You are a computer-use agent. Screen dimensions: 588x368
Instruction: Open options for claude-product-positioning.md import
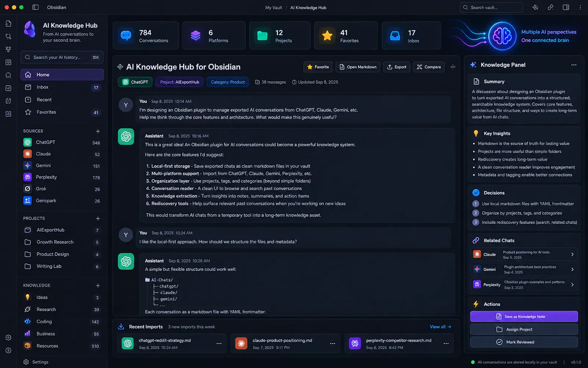[x=333, y=343]
